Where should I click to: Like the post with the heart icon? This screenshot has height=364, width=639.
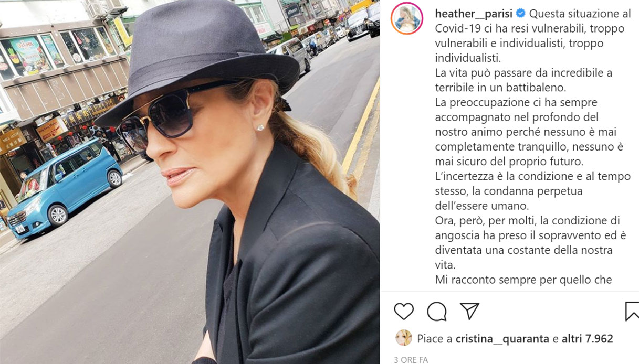[x=404, y=311]
